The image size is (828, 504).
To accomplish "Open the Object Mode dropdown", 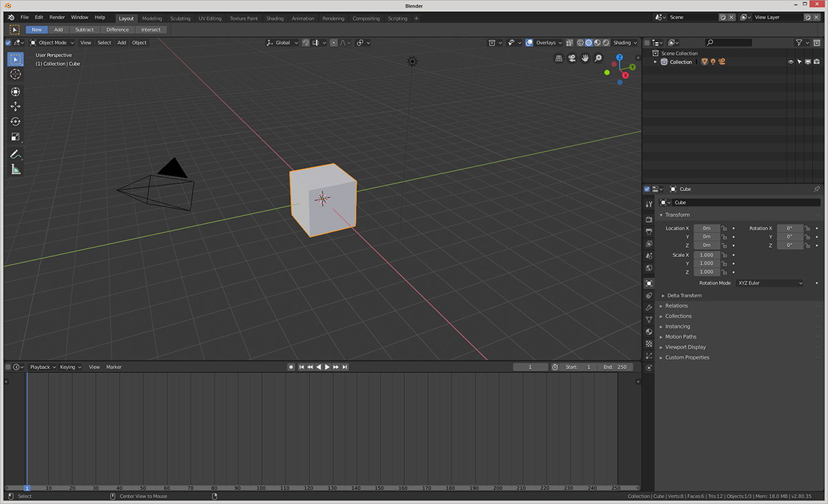I will tap(52, 43).
